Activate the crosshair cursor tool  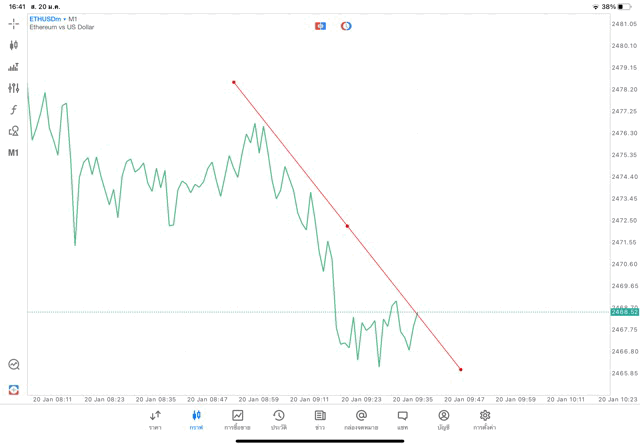point(14,23)
